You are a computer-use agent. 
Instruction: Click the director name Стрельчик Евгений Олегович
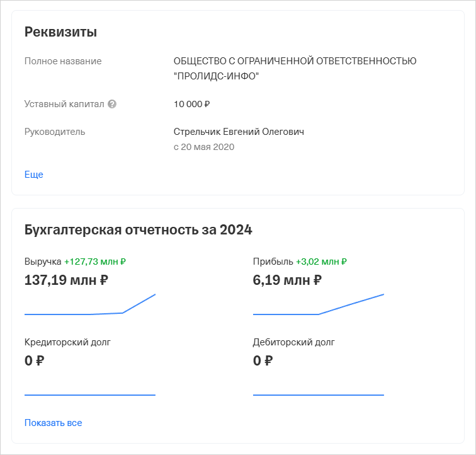pos(239,132)
